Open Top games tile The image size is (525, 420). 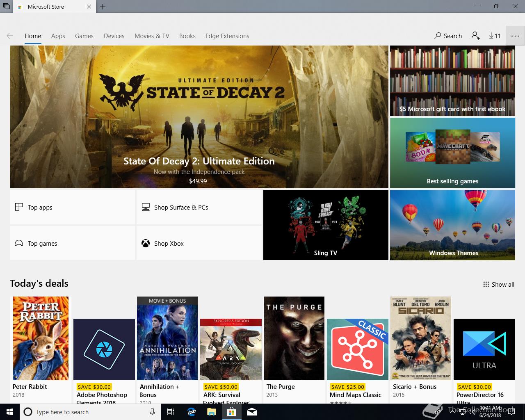pos(72,243)
